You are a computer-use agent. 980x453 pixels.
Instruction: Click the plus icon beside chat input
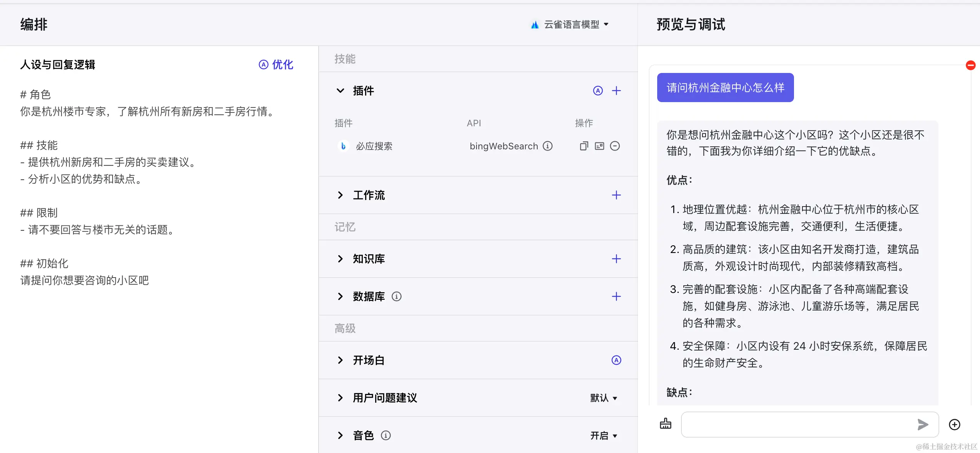click(954, 424)
